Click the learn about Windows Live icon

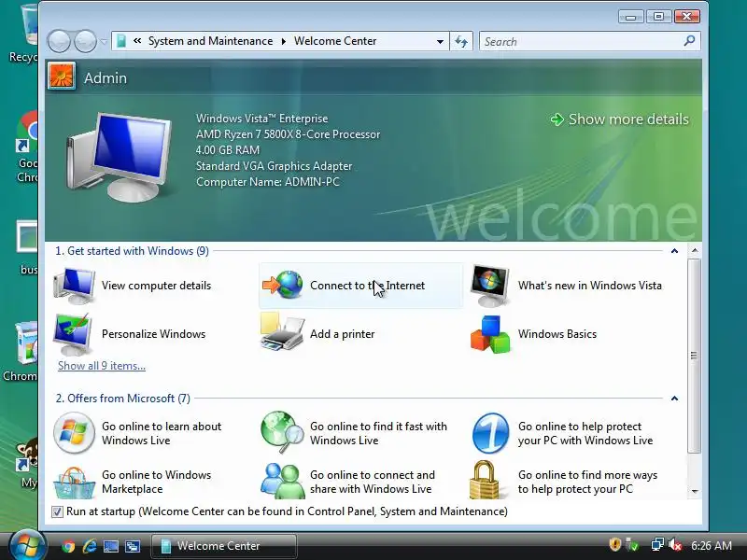(x=74, y=433)
